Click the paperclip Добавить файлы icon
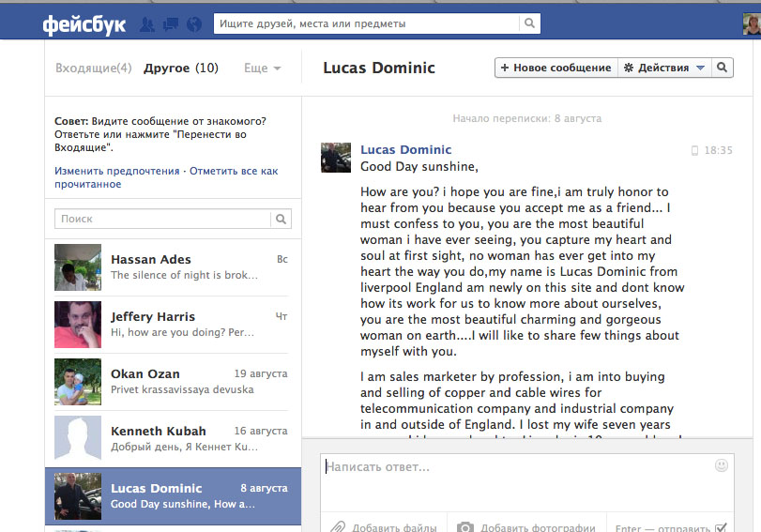 tap(337, 527)
